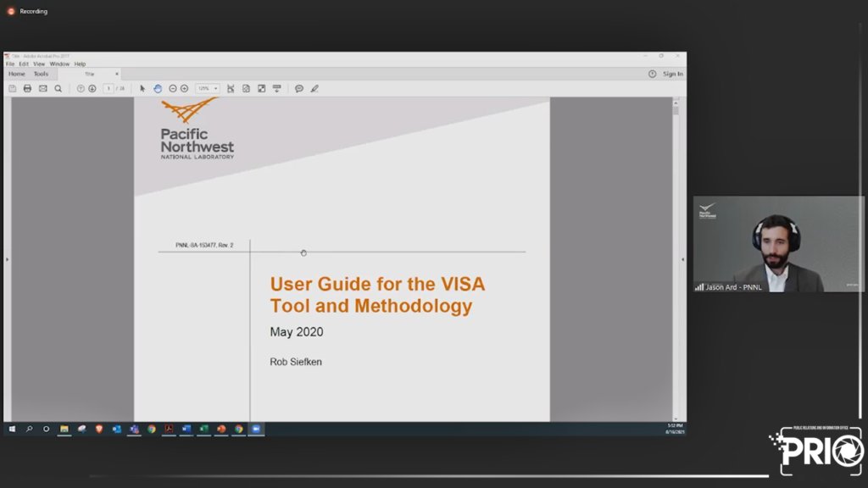This screenshot has width=868, height=488.
Task: Go to the next page arrow
Action: (92, 88)
